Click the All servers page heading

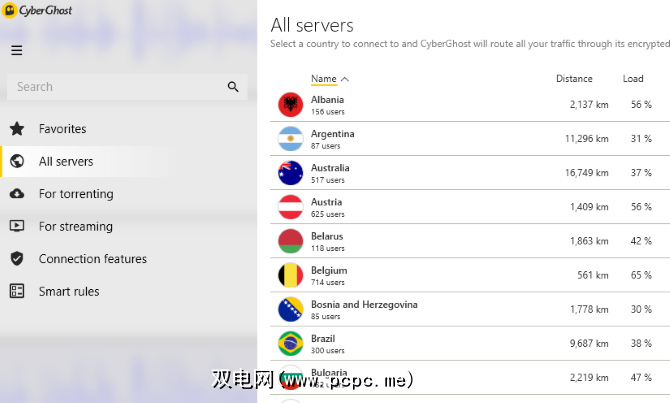(312, 25)
